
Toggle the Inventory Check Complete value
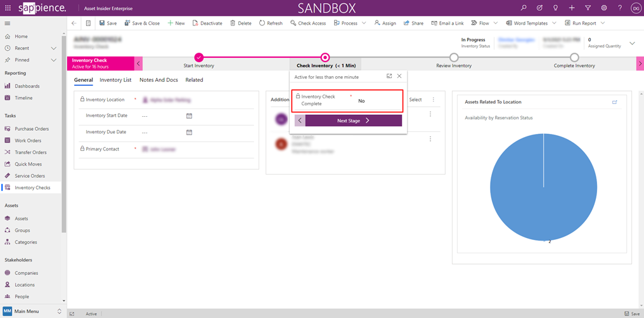(361, 101)
